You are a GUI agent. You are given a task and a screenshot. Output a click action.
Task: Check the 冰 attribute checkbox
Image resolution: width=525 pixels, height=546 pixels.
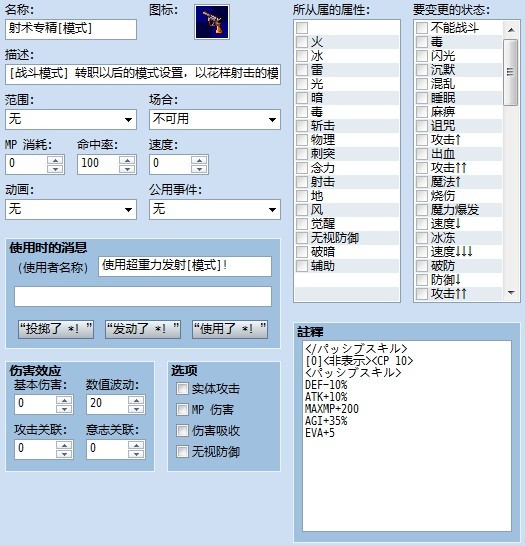(301, 56)
